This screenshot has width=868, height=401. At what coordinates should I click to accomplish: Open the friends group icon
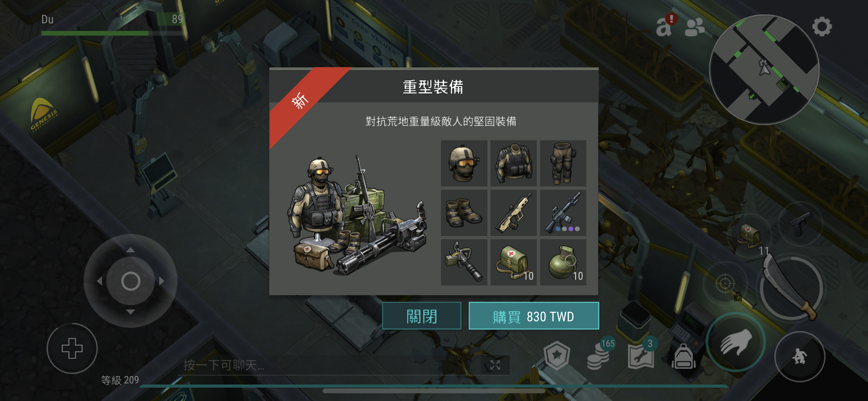click(x=694, y=27)
